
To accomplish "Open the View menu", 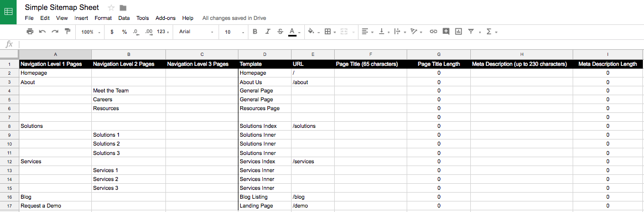I will pos(62,18).
